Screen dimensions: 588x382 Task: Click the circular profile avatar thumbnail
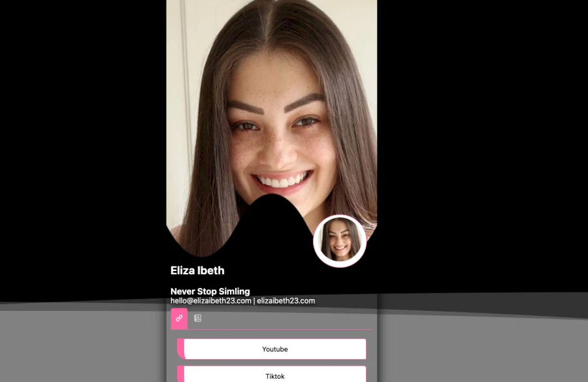click(x=340, y=241)
